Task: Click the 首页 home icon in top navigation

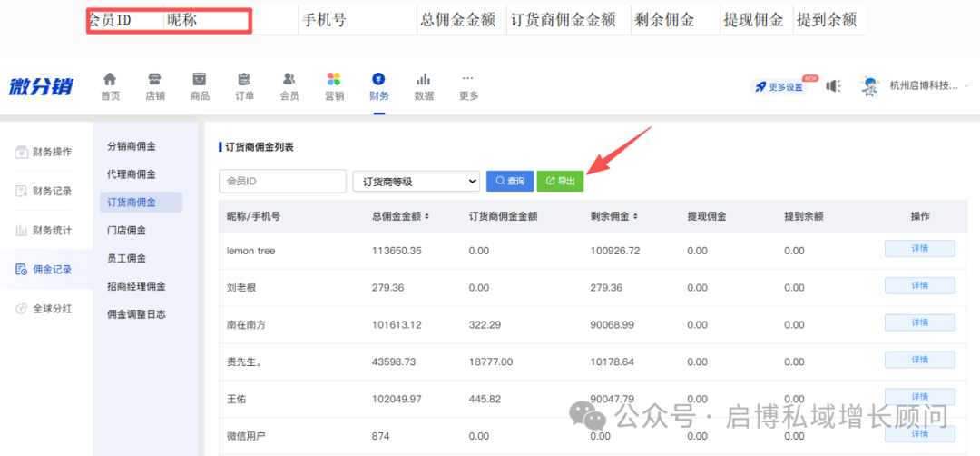Action: click(110, 80)
